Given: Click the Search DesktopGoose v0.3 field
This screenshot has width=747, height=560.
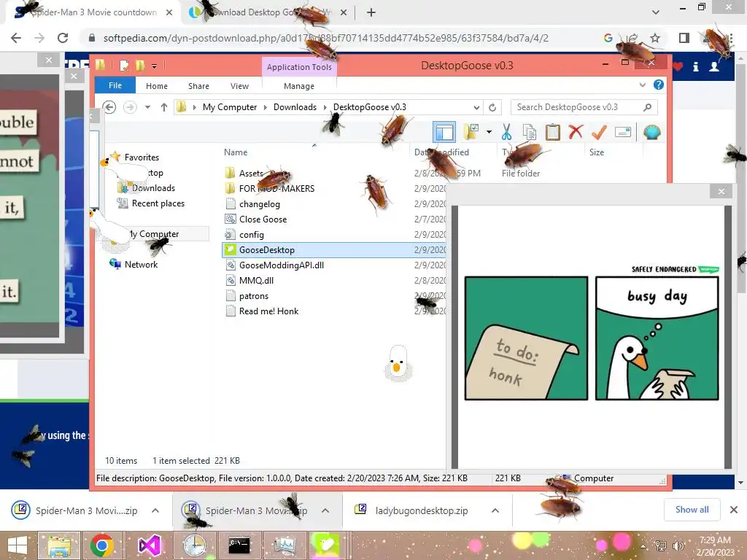Looking at the screenshot, I should click(584, 107).
